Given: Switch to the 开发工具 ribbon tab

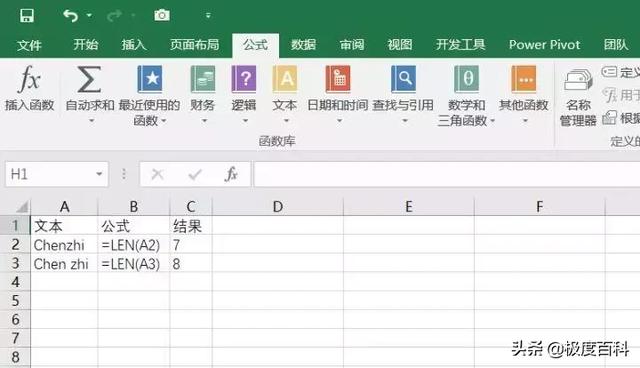Looking at the screenshot, I should [x=460, y=44].
